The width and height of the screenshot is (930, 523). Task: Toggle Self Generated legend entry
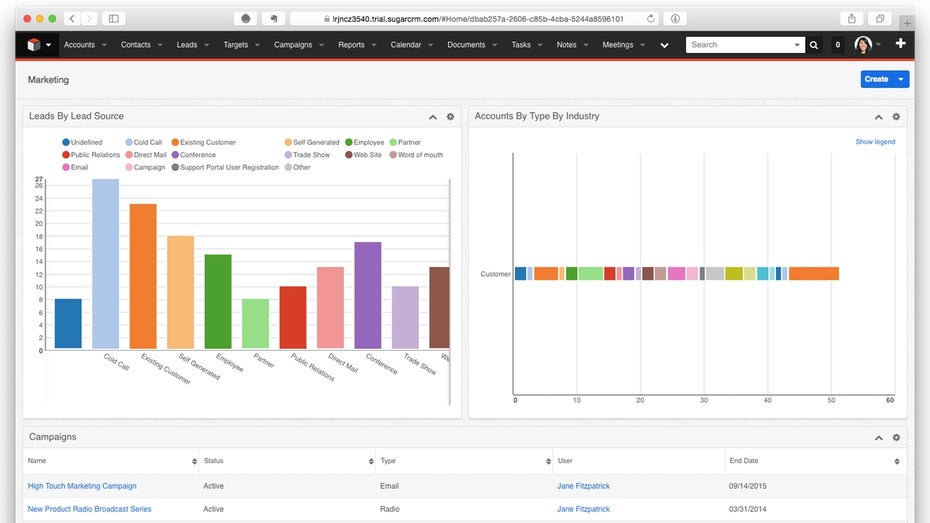pos(312,142)
